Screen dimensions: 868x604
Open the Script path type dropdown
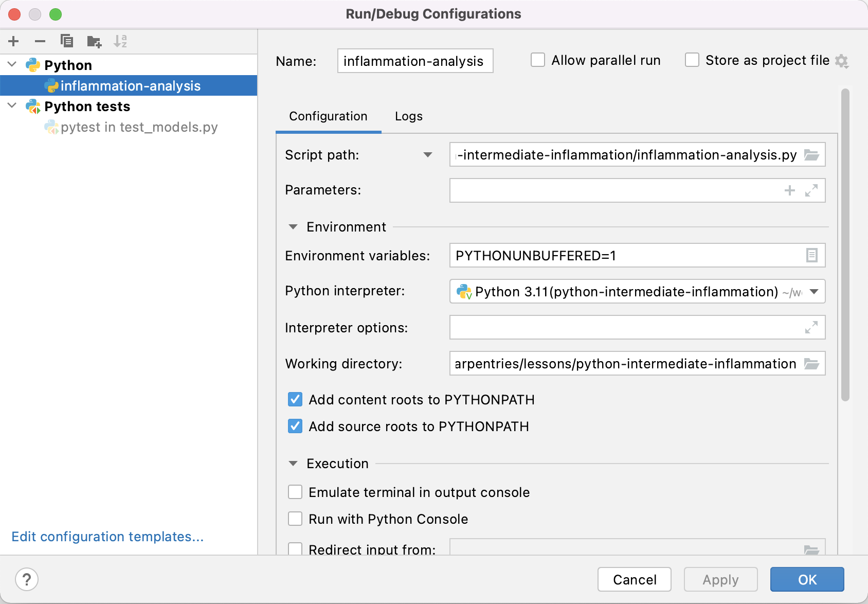coord(428,155)
